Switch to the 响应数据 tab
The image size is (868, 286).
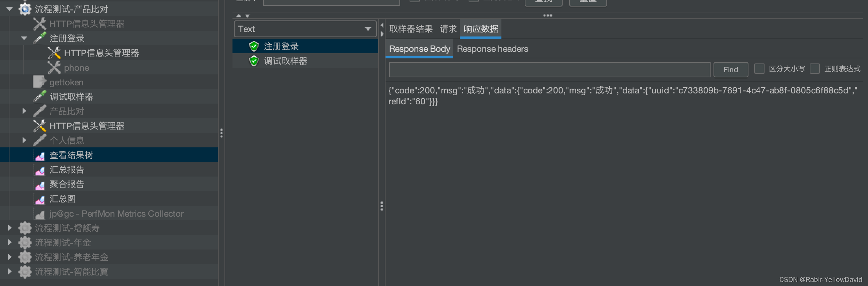(x=481, y=29)
